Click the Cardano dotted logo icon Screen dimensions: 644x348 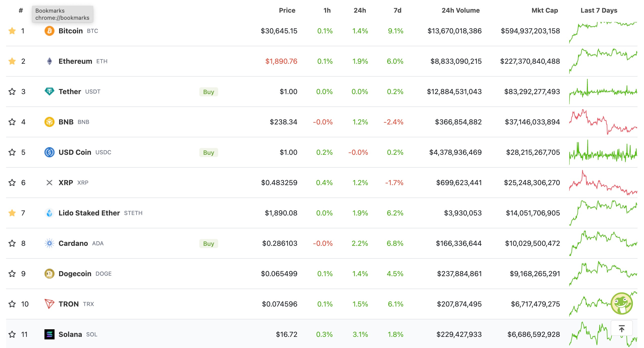click(49, 243)
